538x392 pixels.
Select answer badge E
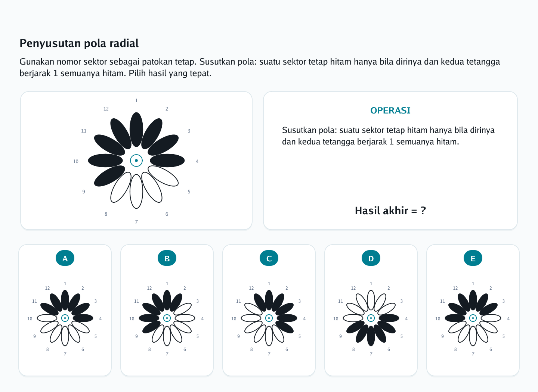click(x=473, y=258)
